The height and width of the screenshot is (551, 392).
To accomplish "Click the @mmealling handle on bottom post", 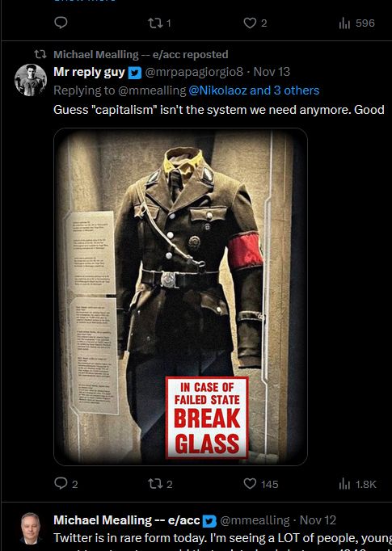I will pos(255,520).
